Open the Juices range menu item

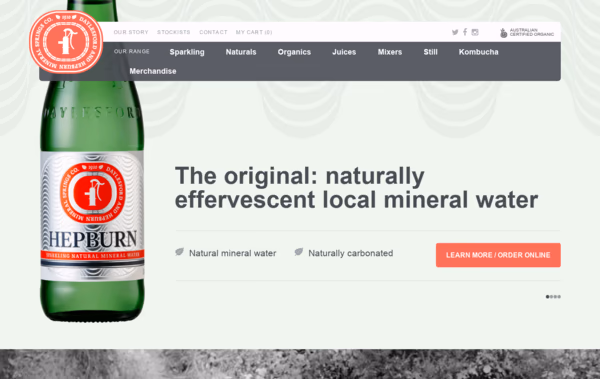click(344, 52)
